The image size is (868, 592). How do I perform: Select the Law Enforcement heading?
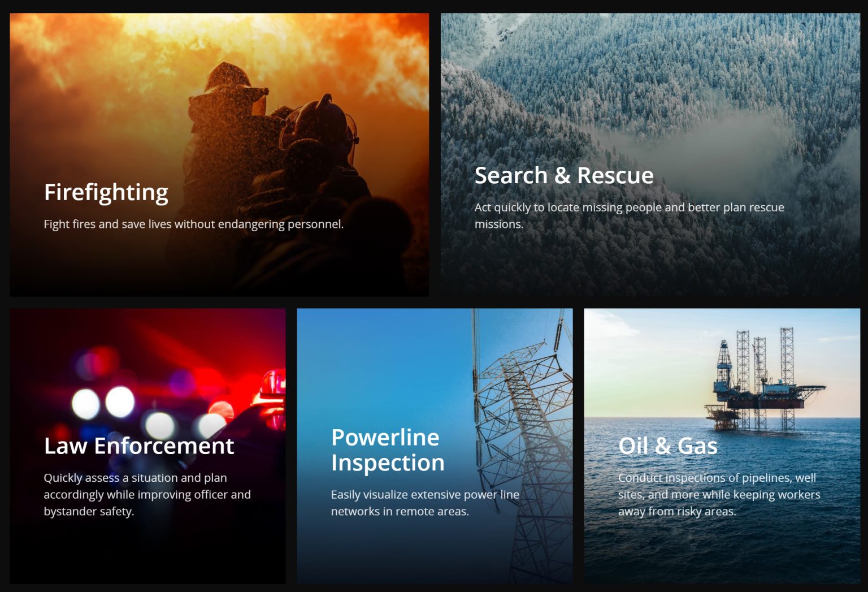tap(139, 446)
